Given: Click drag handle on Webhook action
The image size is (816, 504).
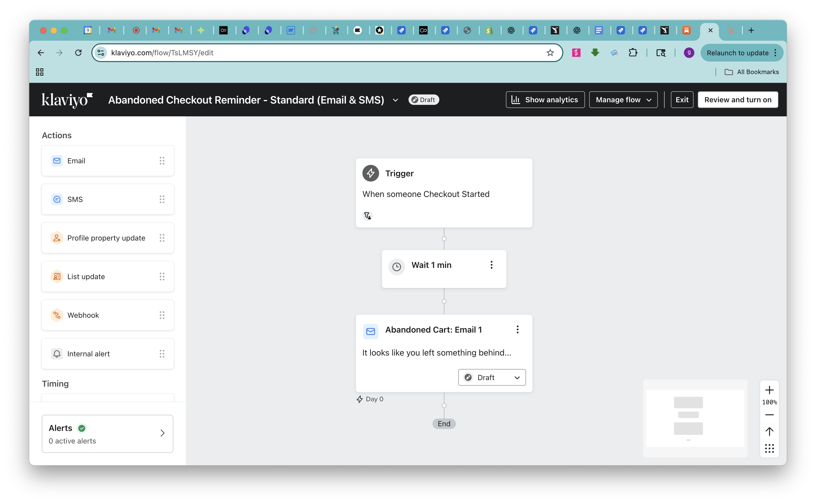Looking at the screenshot, I should (x=162, y=315).
